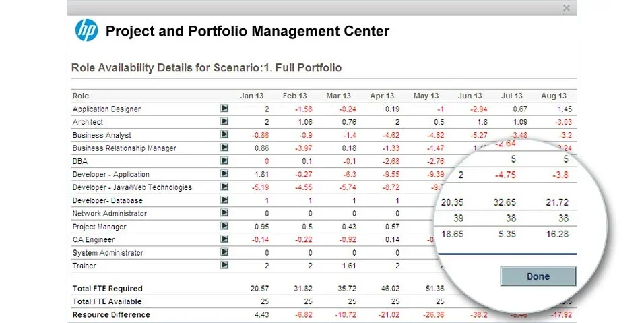Click the arrow icon beside Architect
The width and height of the screenshot is (644, 323).
point(224,121)
